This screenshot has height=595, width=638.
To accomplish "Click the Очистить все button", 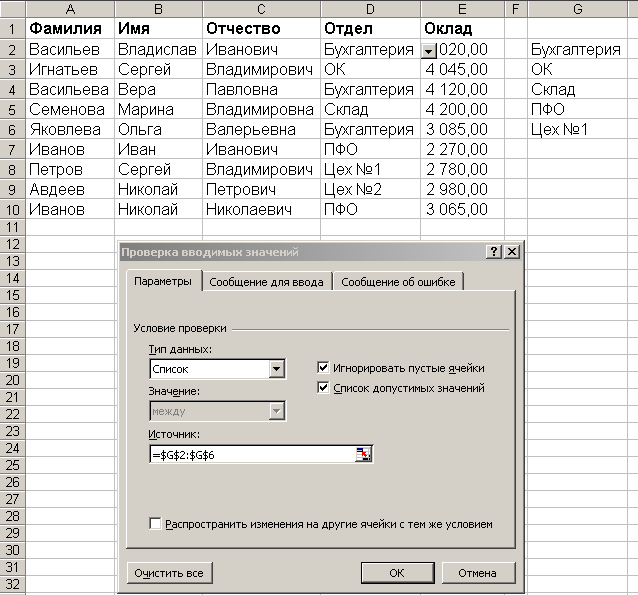I will [x=169, y=573].
